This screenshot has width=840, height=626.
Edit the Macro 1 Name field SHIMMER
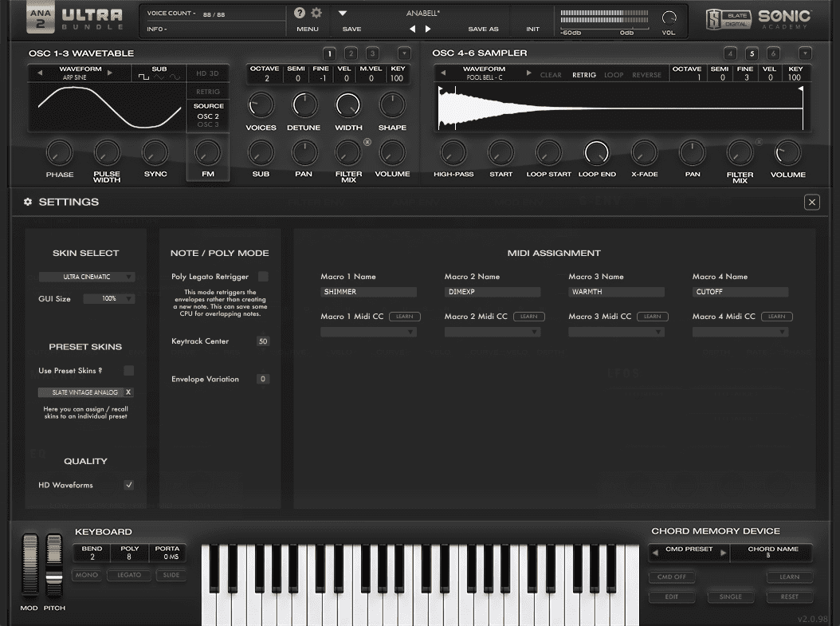click(x=368, y=292)
